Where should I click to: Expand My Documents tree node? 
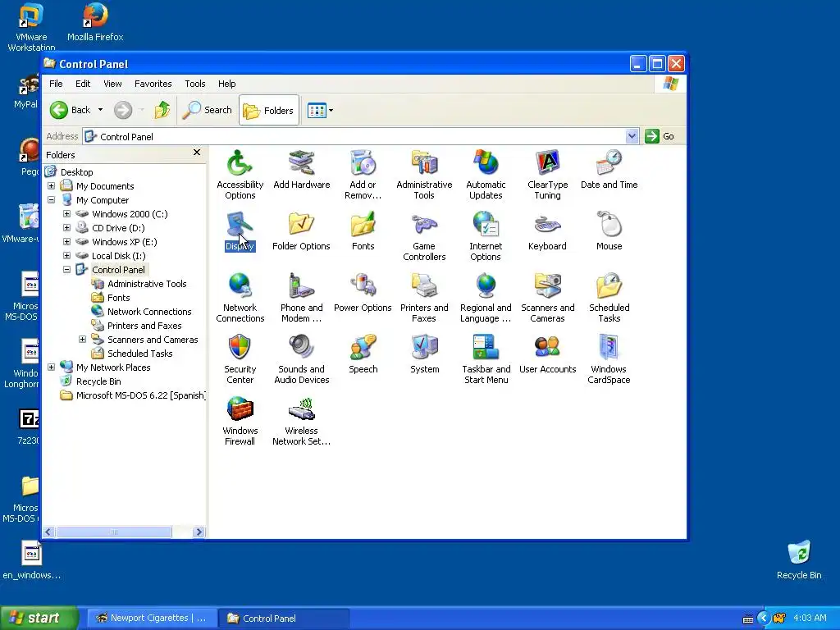(52, 186)
